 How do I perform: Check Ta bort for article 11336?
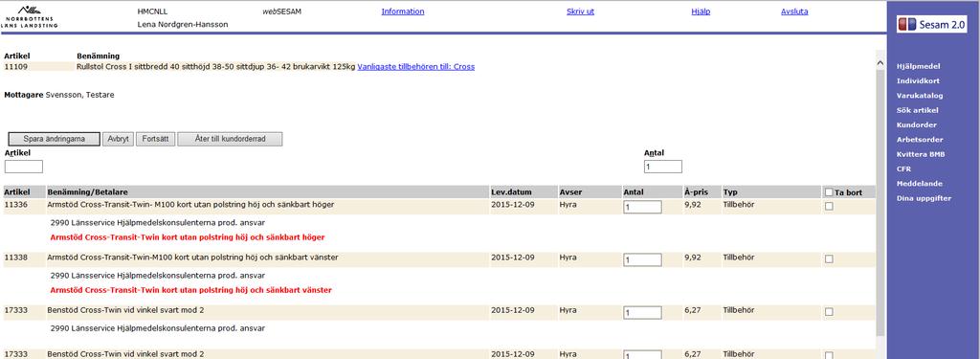829,207
